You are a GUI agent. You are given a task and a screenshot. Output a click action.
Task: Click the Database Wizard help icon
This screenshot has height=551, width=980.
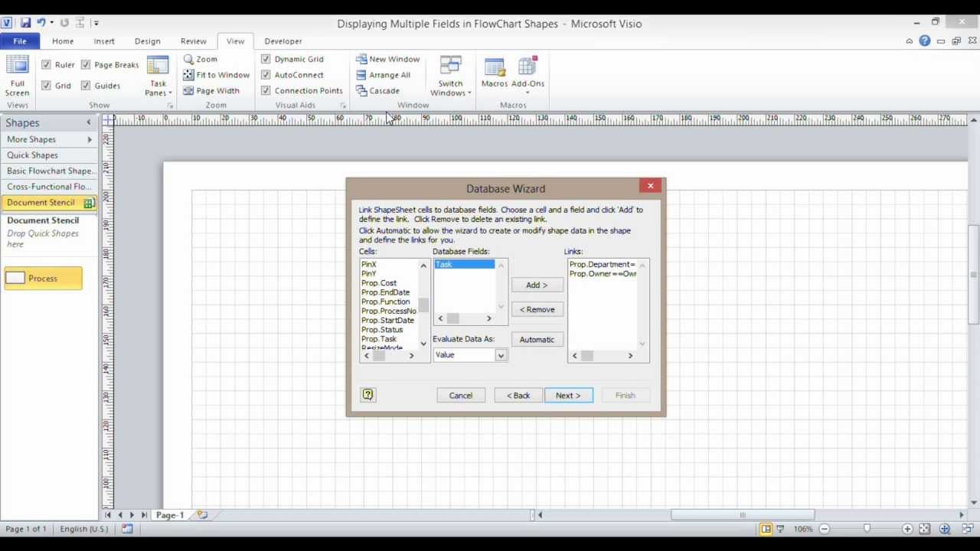tap(367, 395)
